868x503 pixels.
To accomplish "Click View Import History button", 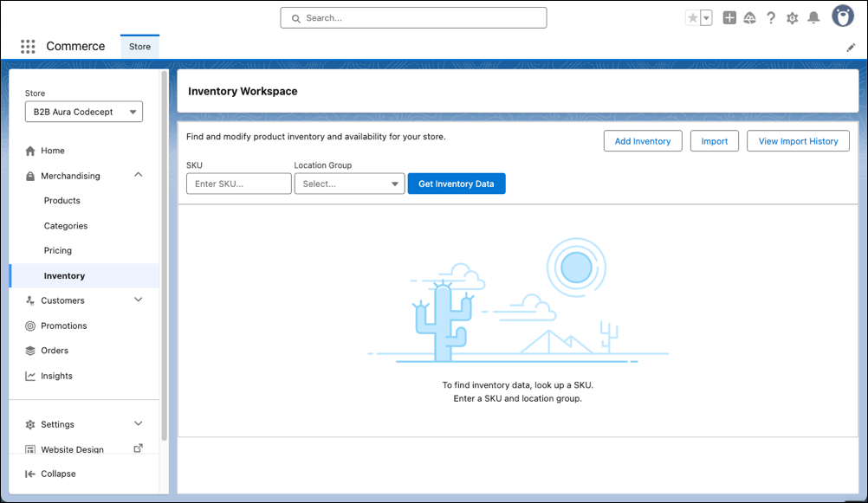I will tap(798, 141).
